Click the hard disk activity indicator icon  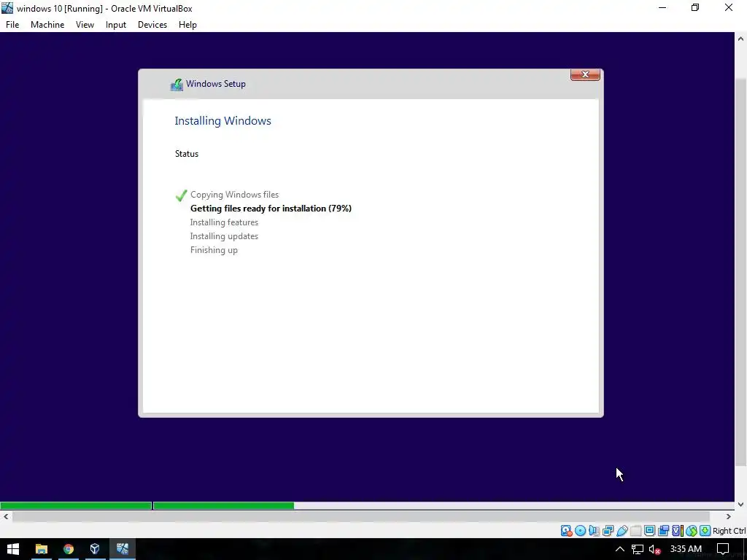tap(566, 531)
